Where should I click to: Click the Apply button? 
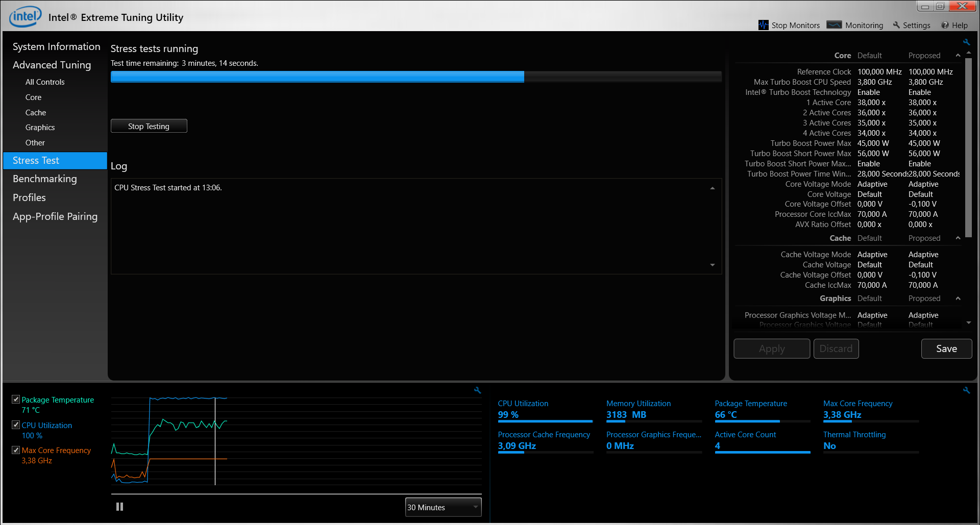772,348
